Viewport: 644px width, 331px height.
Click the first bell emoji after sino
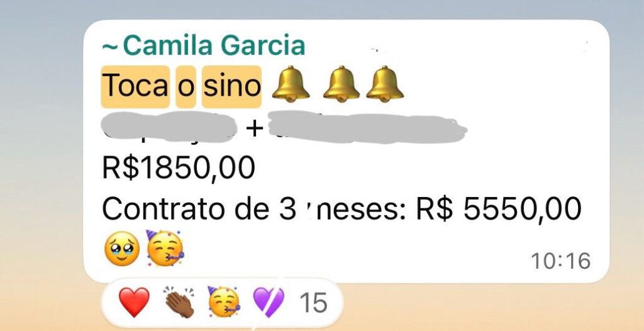291,84
